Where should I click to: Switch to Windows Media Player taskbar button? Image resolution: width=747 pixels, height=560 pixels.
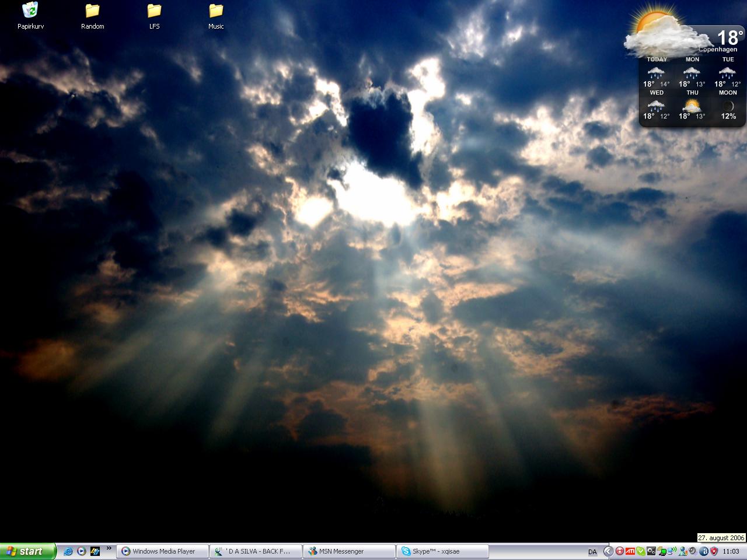[163, 551]
